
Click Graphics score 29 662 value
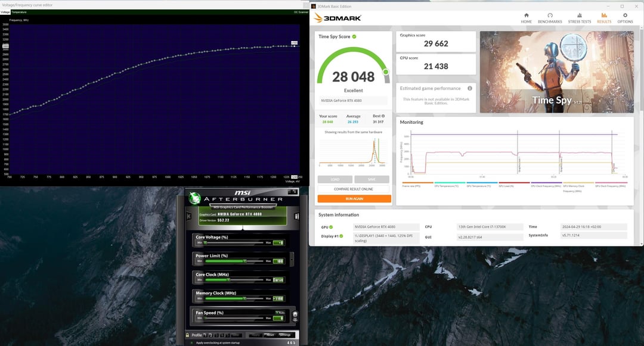(436, 43)
